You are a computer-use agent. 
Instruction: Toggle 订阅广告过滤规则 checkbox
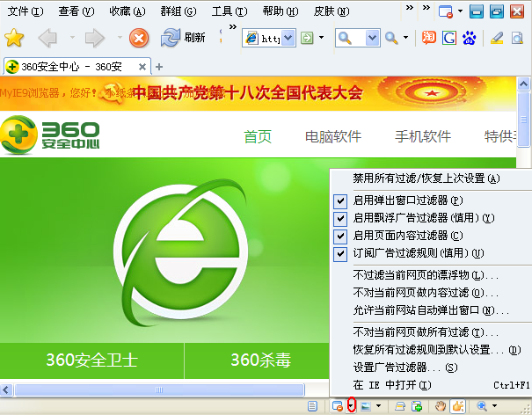pos(340,254)
